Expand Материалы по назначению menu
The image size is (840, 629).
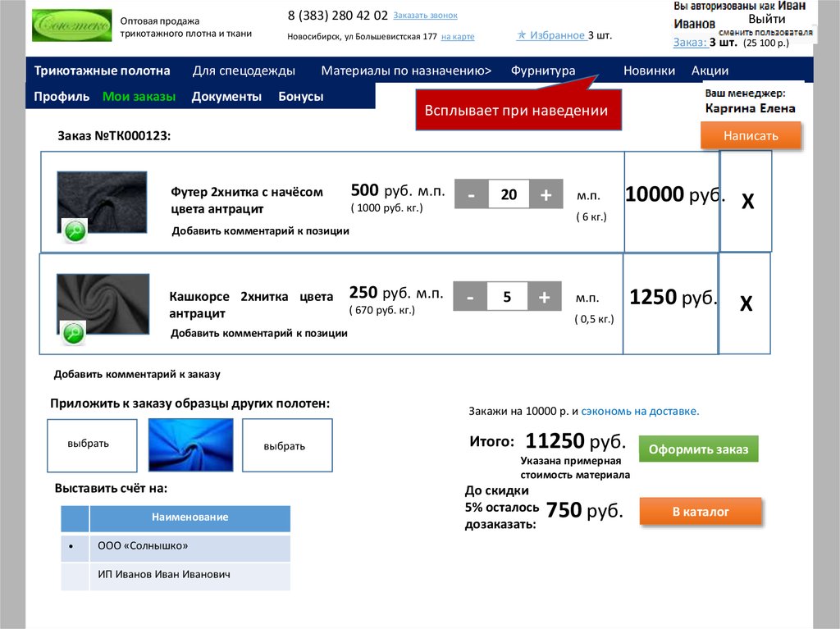406,71
